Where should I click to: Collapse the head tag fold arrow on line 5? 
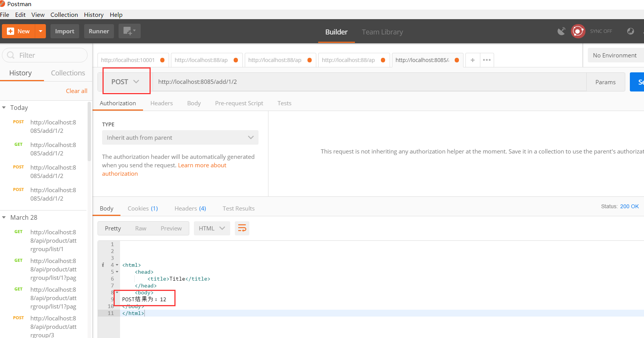[x=117, y=272]
